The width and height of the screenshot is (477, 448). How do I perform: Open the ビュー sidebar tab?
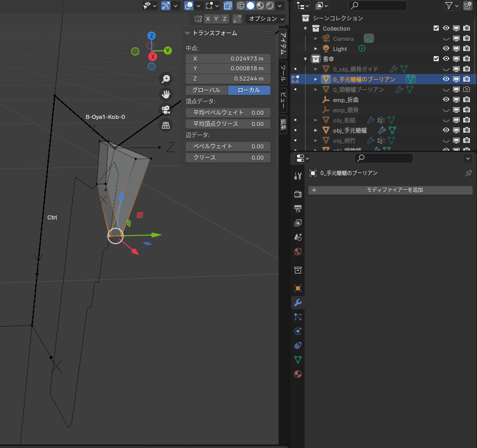pyautogui.click(x=283, y=100)
